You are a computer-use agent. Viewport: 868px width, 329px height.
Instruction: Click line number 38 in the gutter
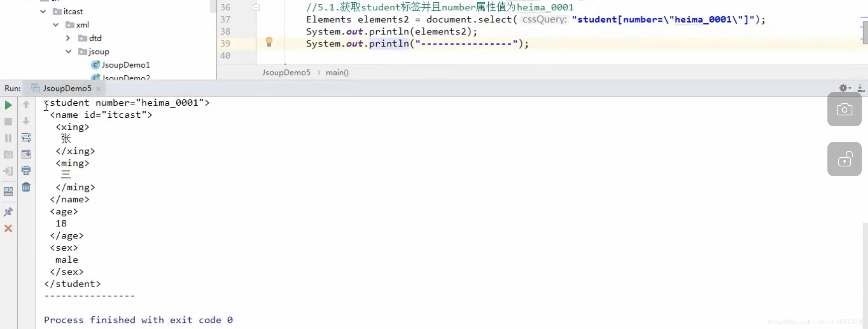point(225,32)
